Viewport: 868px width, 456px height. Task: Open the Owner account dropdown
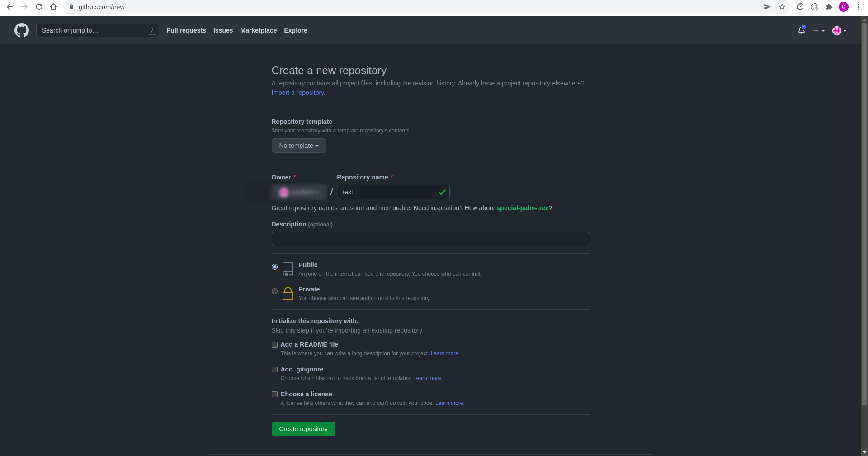point(299,192)
